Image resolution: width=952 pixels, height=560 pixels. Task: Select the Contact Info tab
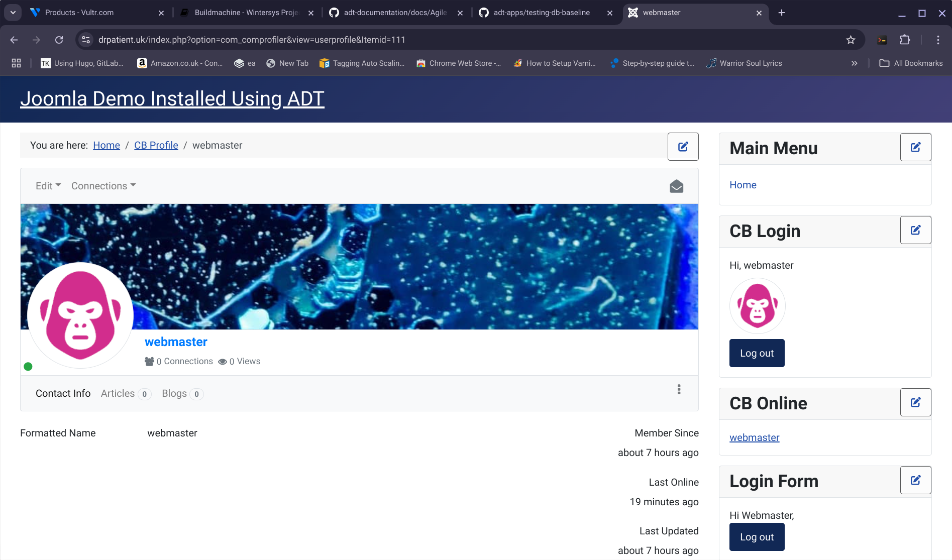63,393
